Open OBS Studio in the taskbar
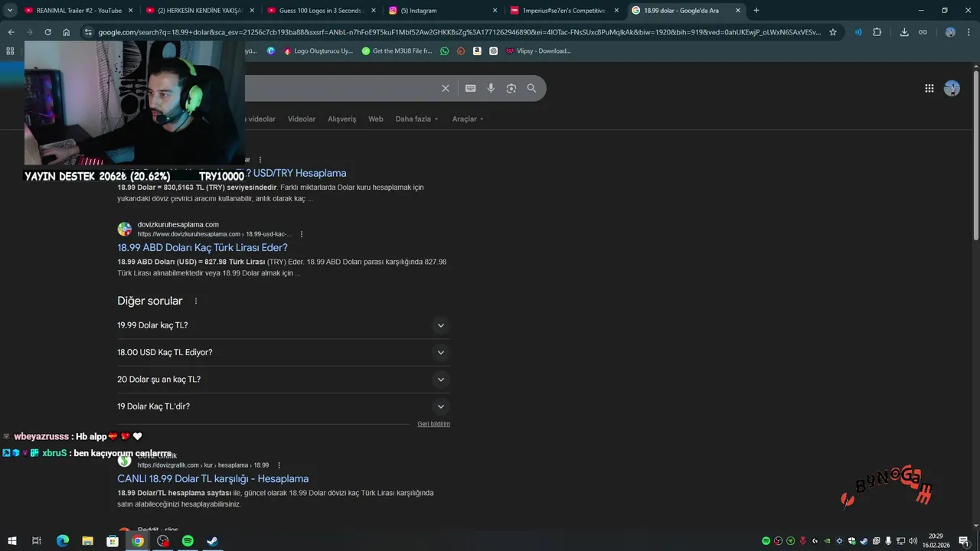The image size is (980, 551). coord(163,541)
